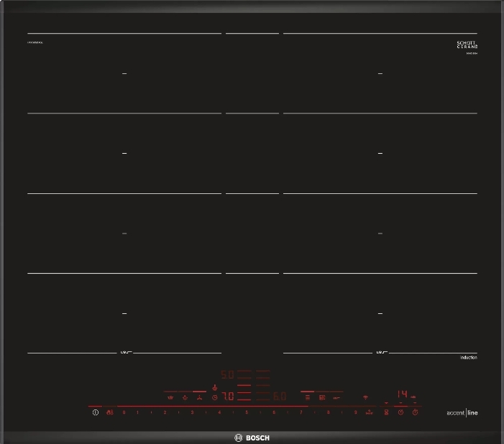
Task: Set power level 5 on the slider
Action: 247,412
